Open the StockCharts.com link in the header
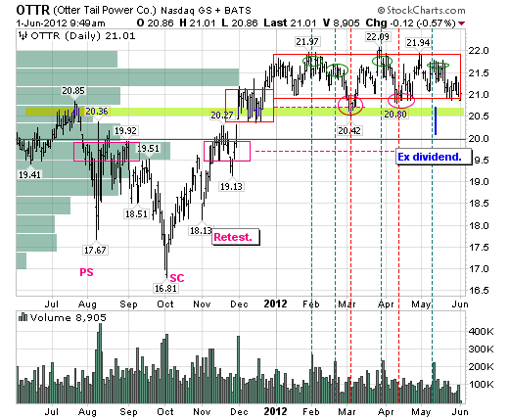 coord(421,11)
